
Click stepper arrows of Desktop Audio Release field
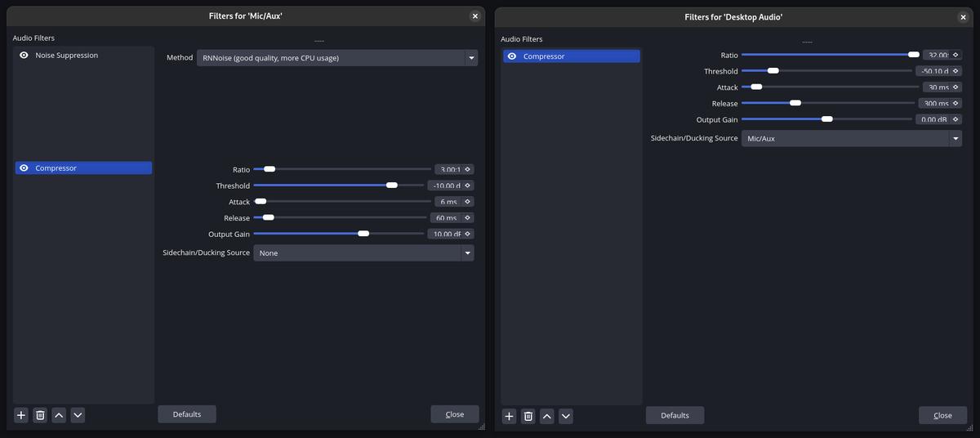click(x=956, y=104)
